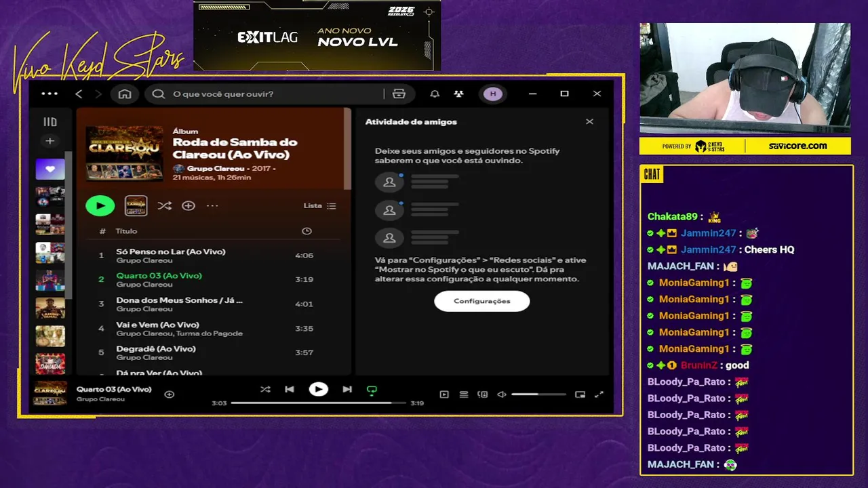Select track 'Dona dos Meus Sonhos / Já ...'

pyautogui.click(x=214, y=304)
